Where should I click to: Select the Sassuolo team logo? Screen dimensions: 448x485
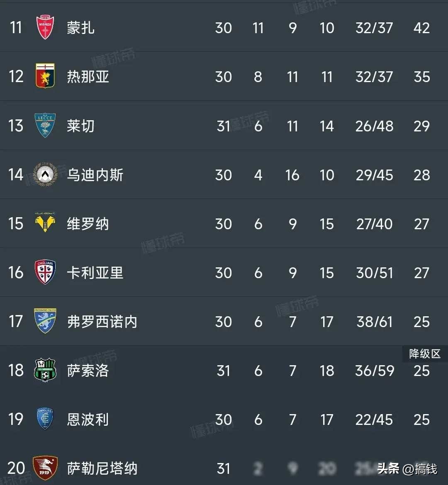(45, 370)
